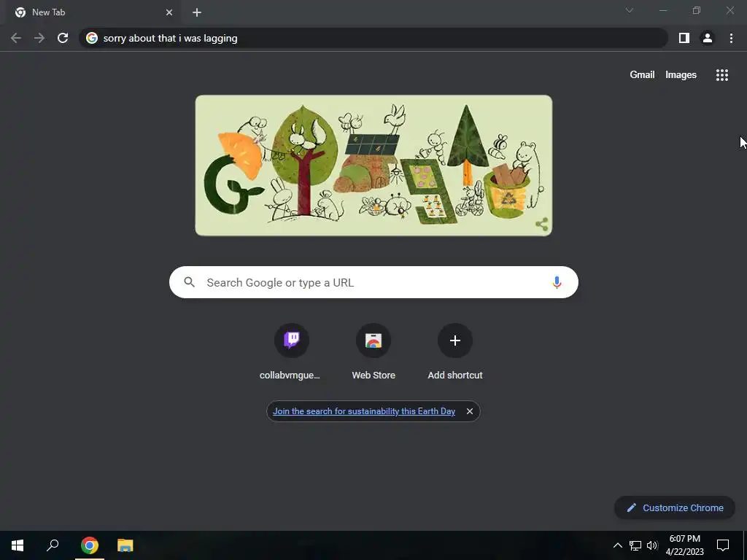Dismiss the Earth Day promo with X
The height and width of the screenshot is (560, 747).
470,411
